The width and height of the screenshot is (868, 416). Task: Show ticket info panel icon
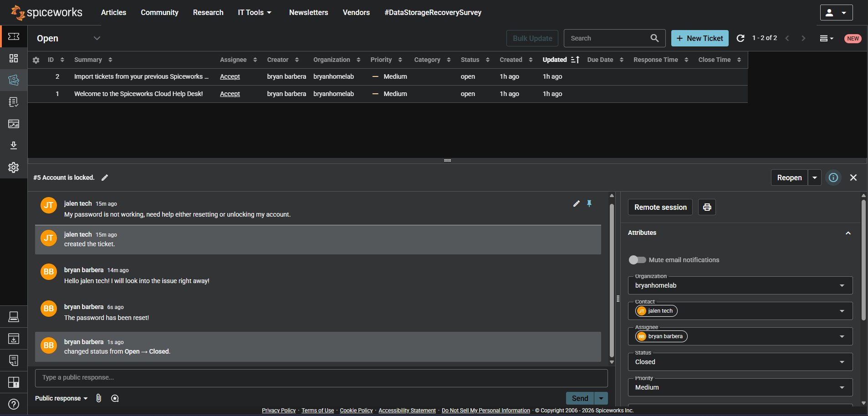(x=833, y=178)
